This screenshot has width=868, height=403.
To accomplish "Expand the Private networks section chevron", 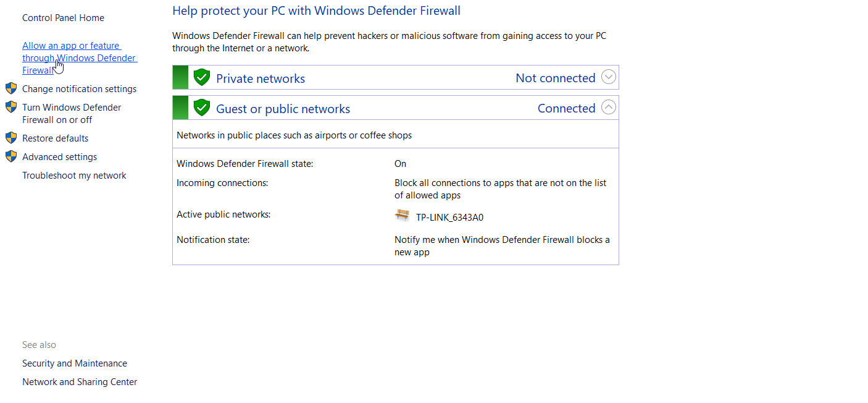I will click(609, 77).
